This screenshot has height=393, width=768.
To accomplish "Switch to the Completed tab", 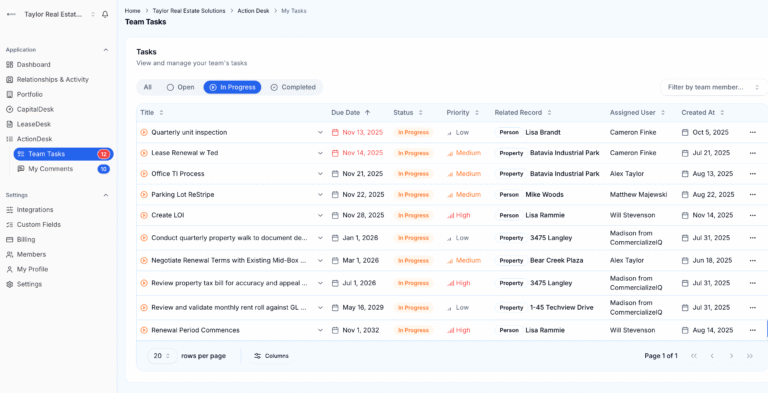I will point(293,87).
